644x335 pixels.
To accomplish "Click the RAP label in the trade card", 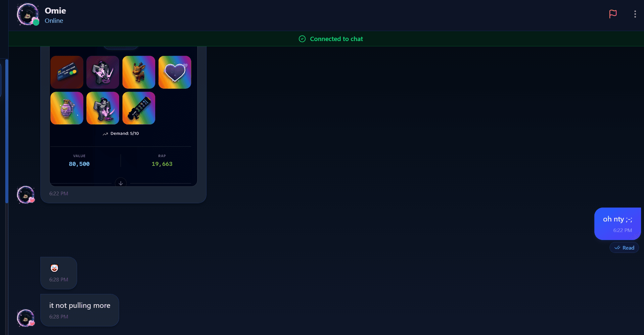I will click(162, 156).
